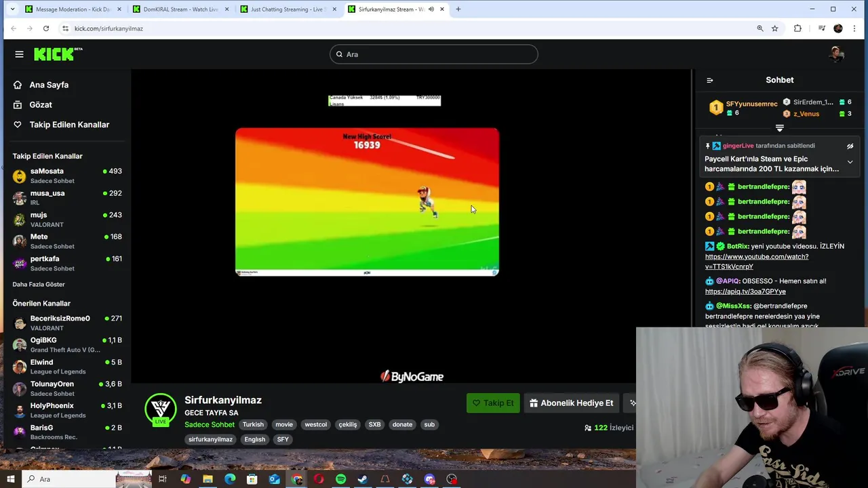Open the apiq.tv link in chat
Viewport: 868px width, 488px height.
pos(745,291)
